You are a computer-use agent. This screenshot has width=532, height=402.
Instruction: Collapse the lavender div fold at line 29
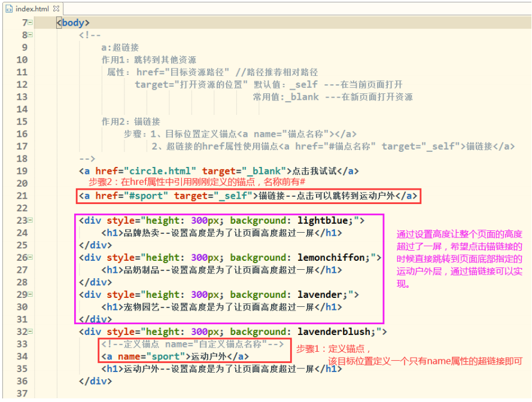coord(30,294)
